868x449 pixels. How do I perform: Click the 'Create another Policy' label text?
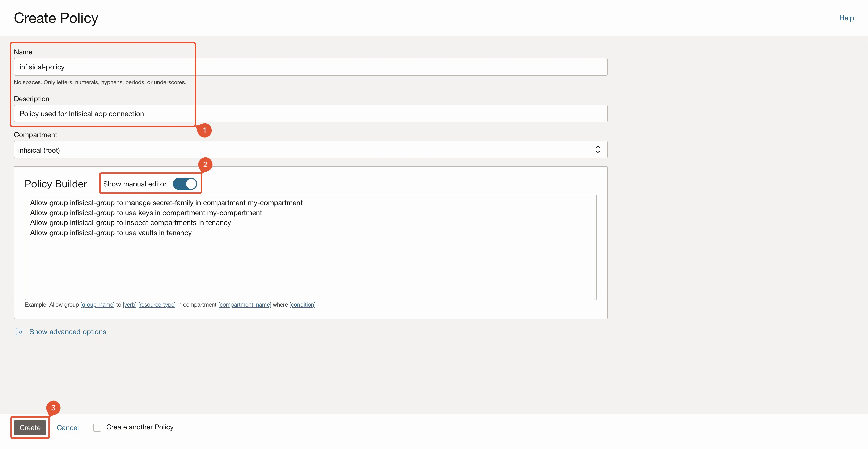coord(140,427)
